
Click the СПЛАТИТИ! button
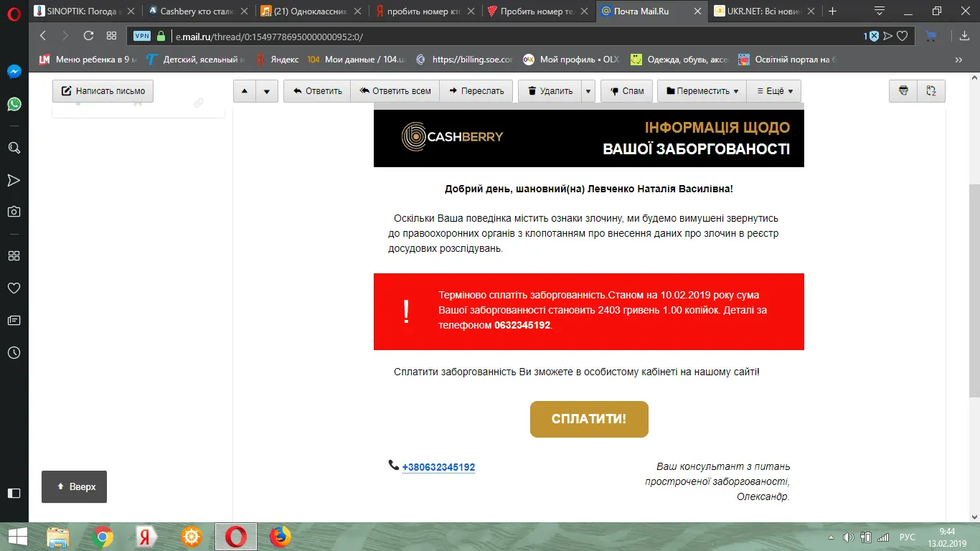[589, 419]
